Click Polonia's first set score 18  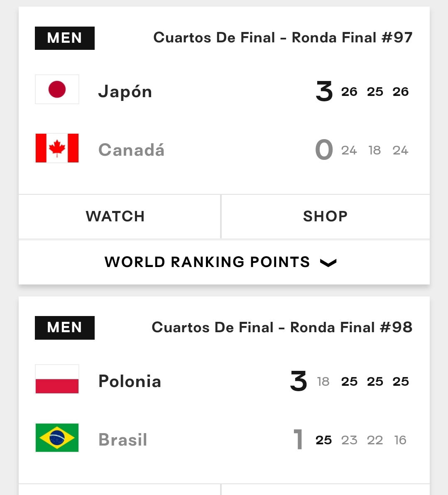pyautogui.click(x=323, y=382)
